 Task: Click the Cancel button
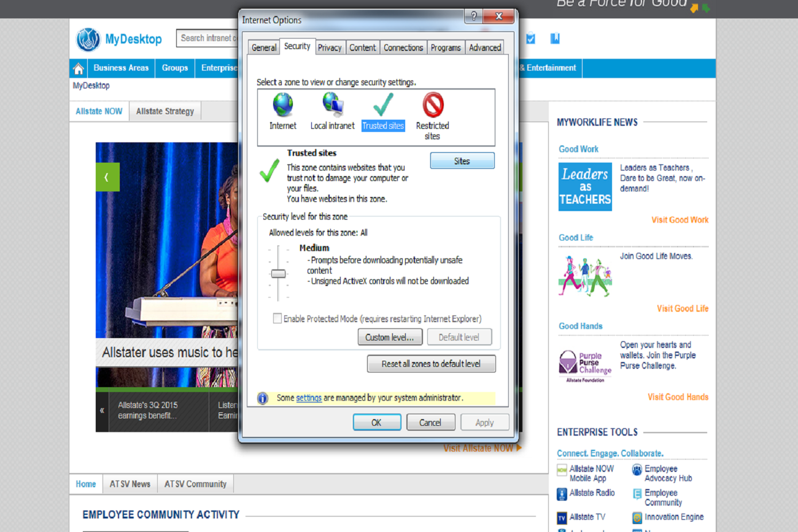point(430,422)
